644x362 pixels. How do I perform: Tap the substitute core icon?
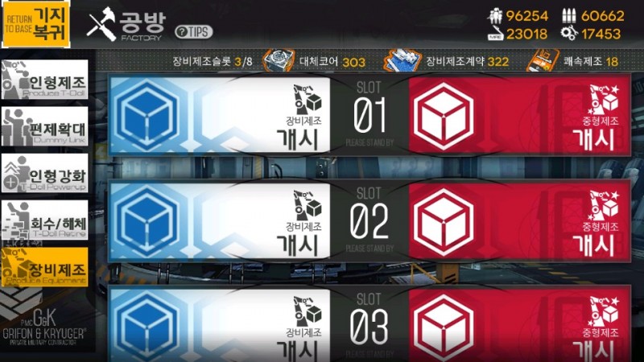coord(279,61)
